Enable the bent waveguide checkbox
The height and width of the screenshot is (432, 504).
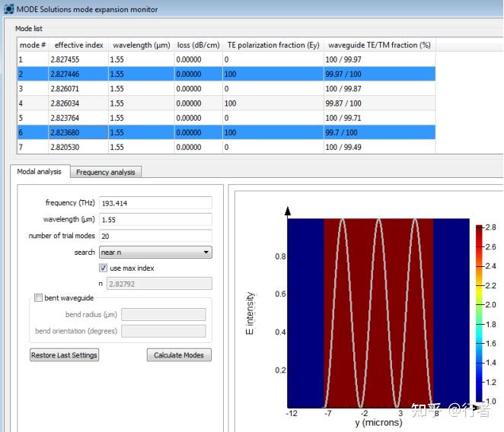point(39,298)
